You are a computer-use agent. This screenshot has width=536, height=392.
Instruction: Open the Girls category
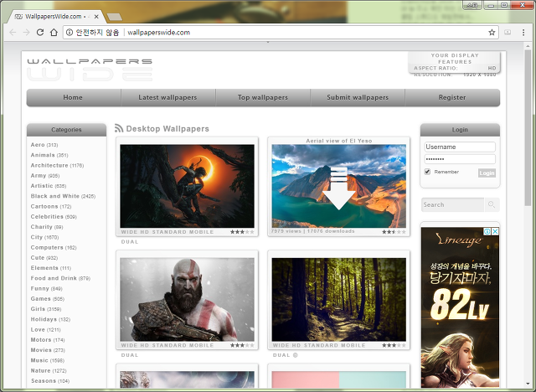tap(46, 308)
